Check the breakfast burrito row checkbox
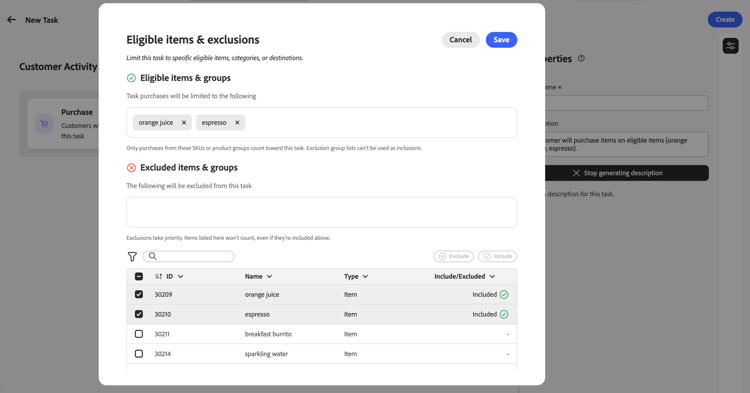 coord(139,334)
